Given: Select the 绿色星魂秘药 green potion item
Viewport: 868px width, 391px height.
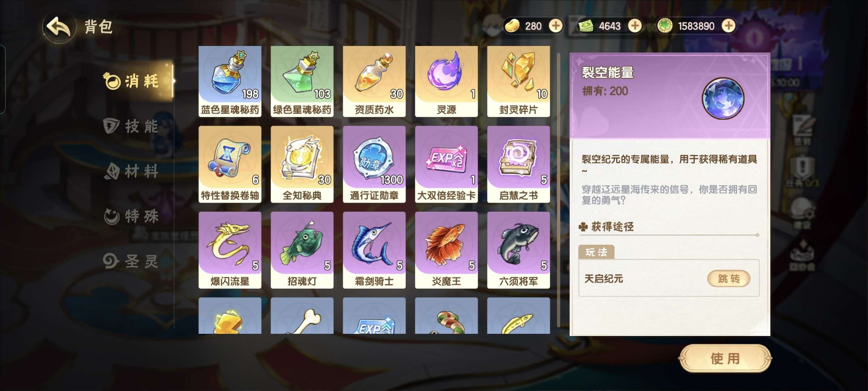Looking at the screenshot, I should (x=302, y=81).
